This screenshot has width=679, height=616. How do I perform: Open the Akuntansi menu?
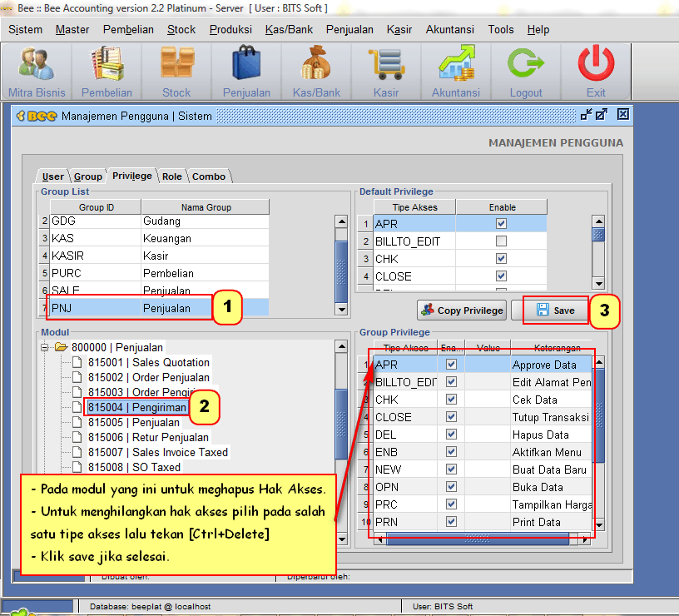(x=449, y=29)
